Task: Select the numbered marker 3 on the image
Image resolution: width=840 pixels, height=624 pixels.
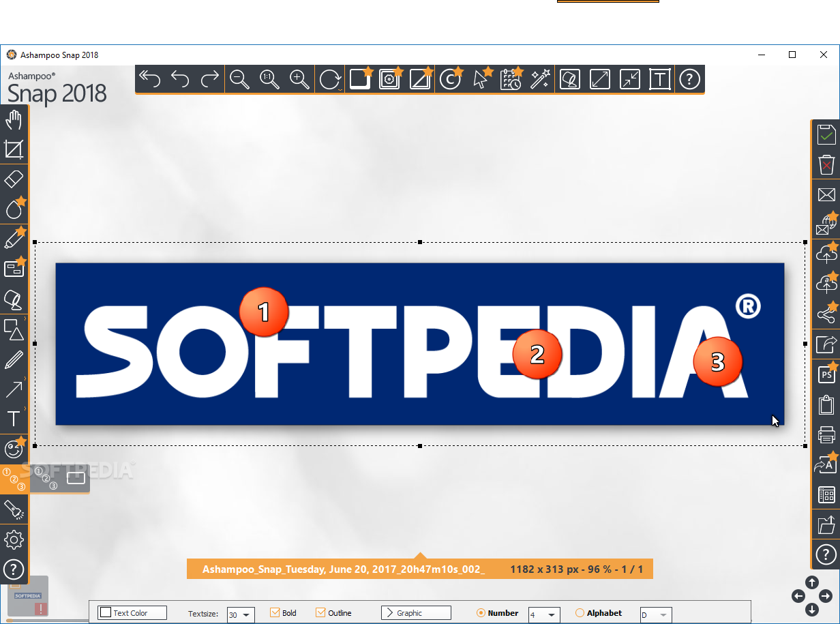Action: click(x=717, y=361)
